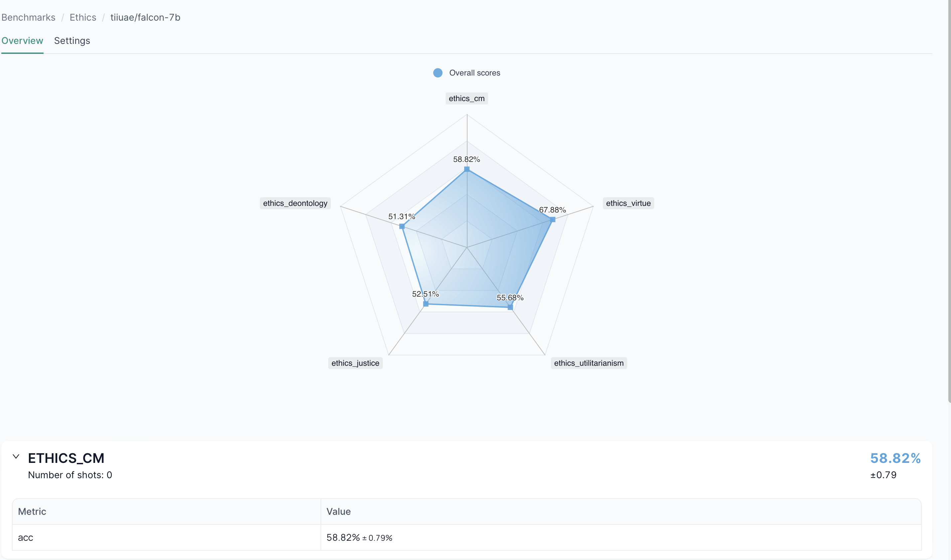Viewport: 951px width, 560px height.
Task: Click the ethics_virtue 67.88% data point
Action: click(x=553, y=219)
